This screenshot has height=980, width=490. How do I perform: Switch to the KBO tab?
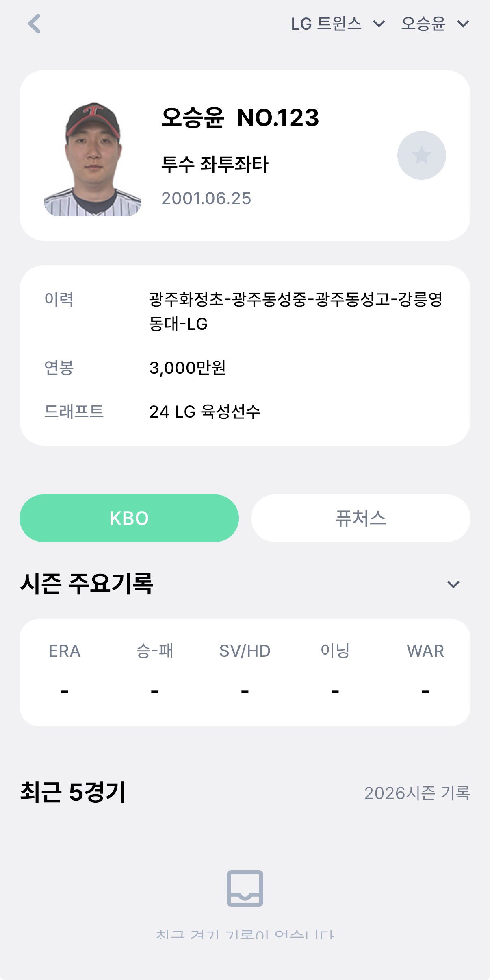click(129, 518)
